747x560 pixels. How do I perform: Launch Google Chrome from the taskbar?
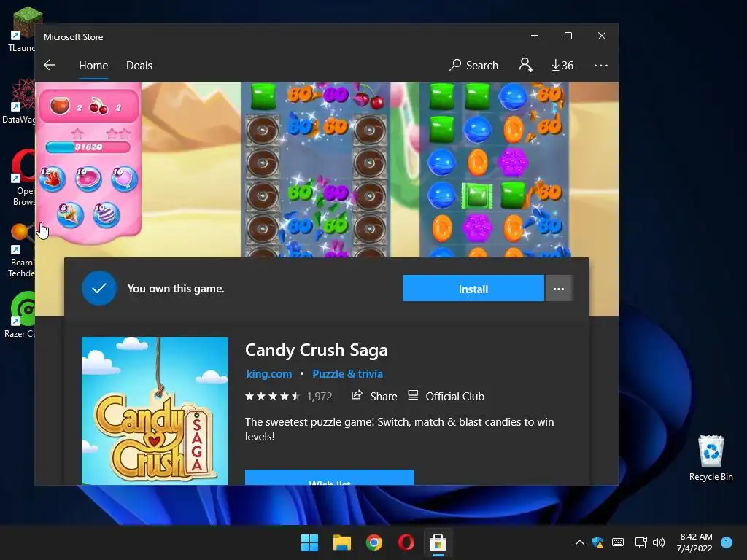[x=374, y=542]
